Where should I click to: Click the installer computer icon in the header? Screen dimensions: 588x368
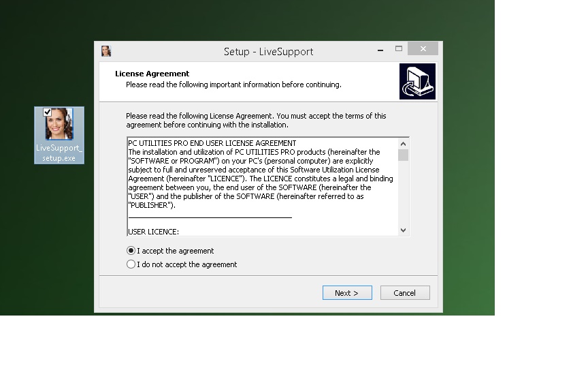(x=417, y=82)
